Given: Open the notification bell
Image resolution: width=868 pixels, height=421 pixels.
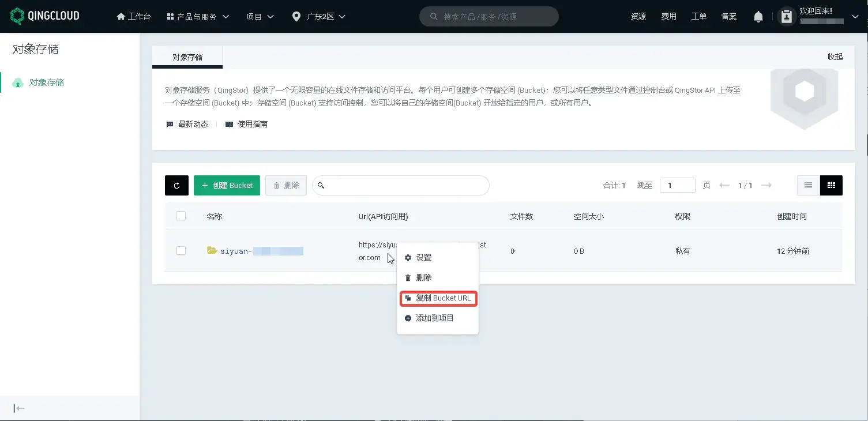Looking at the screenshot, I should coord(758,16).
